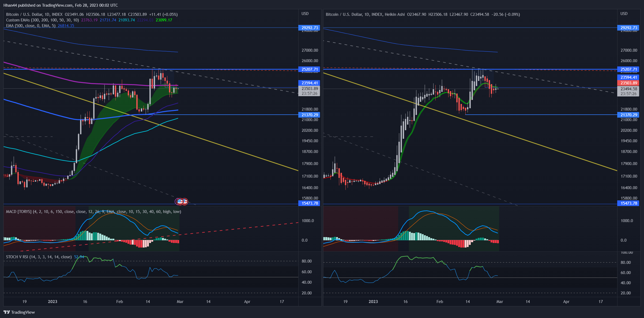
Task: Select the left chart Bitcoin / U.S. Dollar title
Action: [x=34, y=14]
